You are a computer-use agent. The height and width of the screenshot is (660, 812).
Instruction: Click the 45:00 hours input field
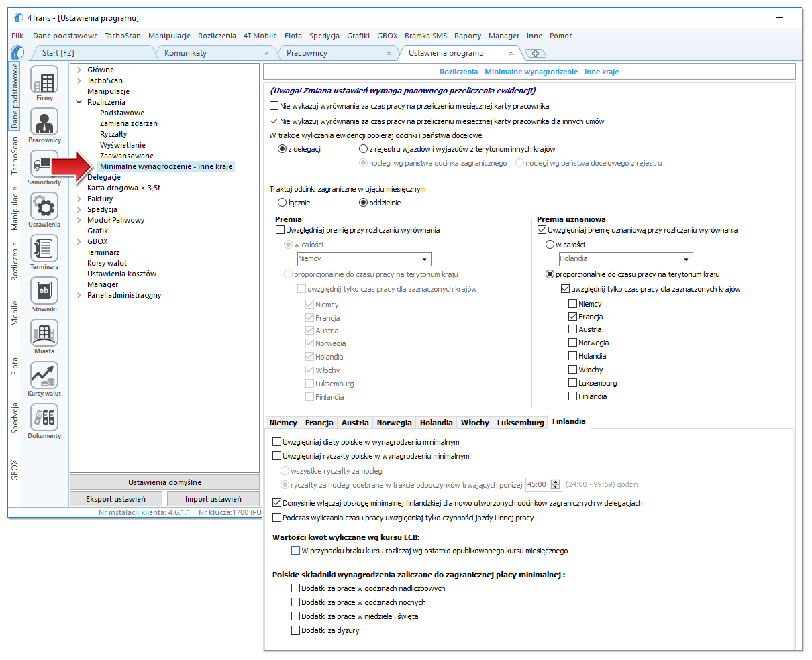point(538,484)
